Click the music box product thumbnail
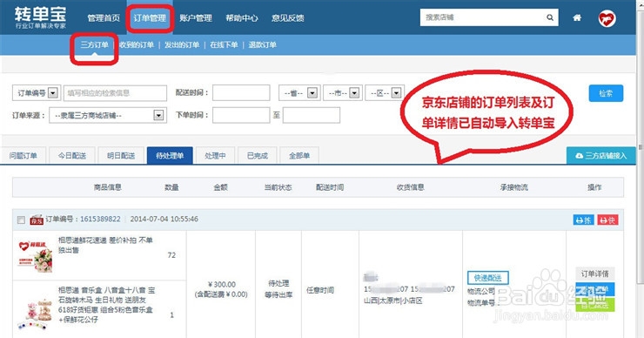644x338 pixels. [36, 314]
